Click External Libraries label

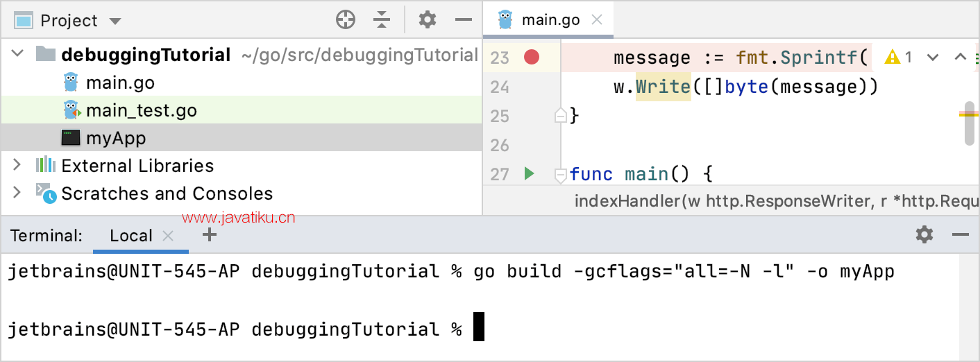[137, 166]
